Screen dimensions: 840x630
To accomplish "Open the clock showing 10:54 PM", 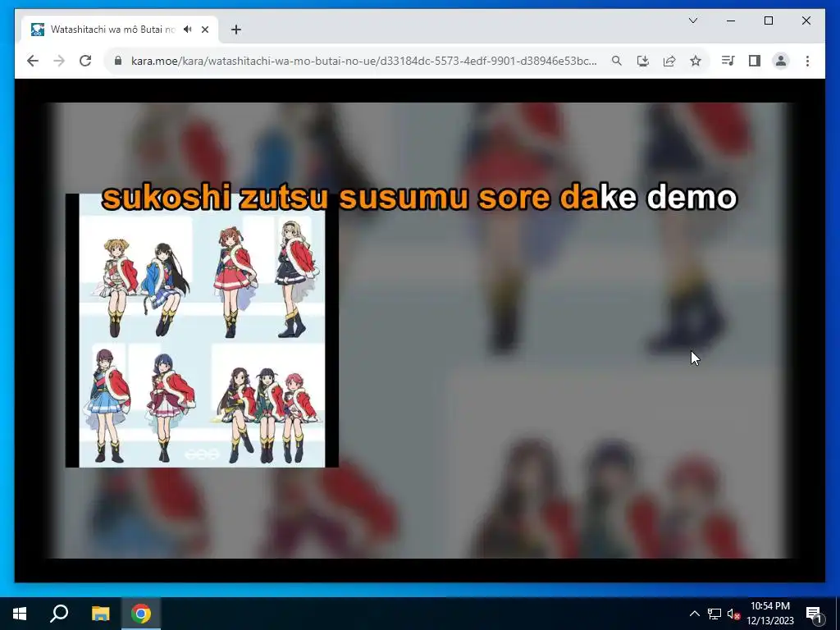I will click(769, 614).
